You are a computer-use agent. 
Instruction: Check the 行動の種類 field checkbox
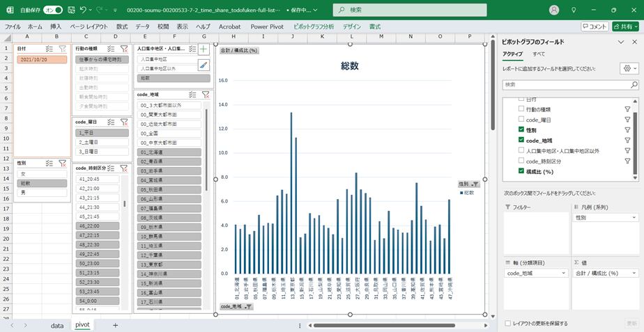pyautogui.click(x=521, y=110)
